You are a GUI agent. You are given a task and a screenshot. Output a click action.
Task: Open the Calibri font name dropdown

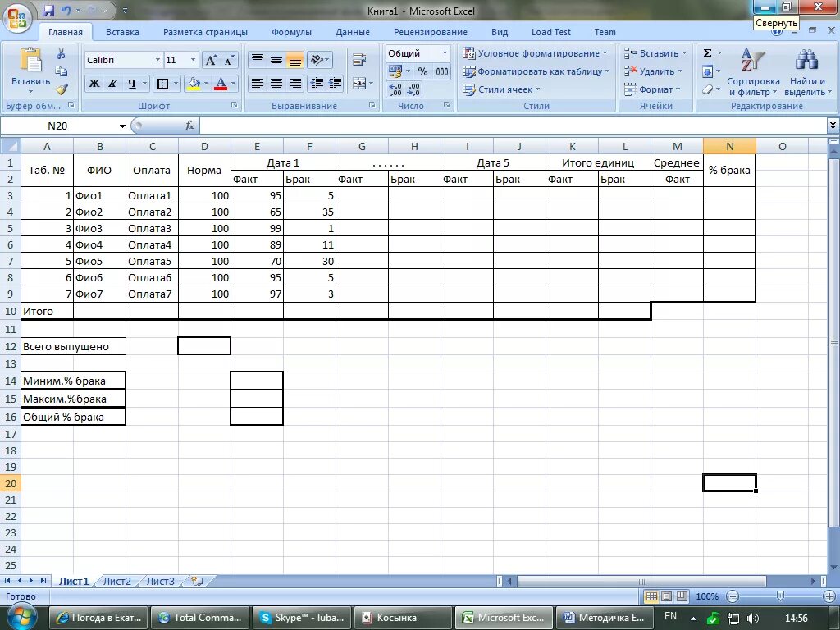coord(157,60)
